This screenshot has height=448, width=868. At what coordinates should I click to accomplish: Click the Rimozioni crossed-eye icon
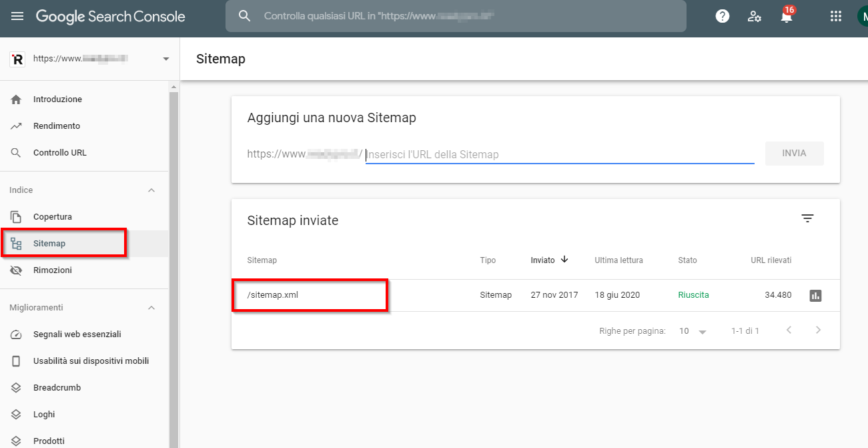coord(17,270)
